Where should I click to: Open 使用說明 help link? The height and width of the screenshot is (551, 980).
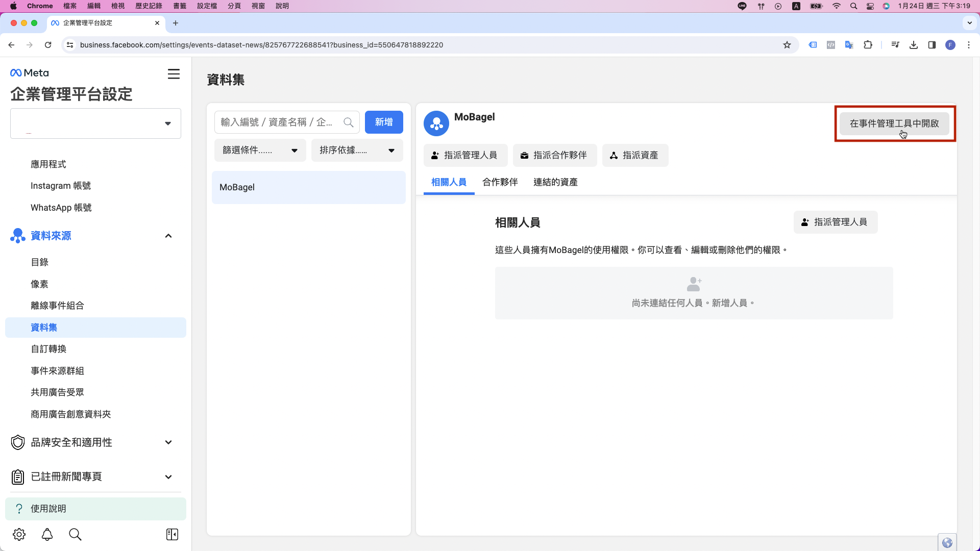click(95, 509)
